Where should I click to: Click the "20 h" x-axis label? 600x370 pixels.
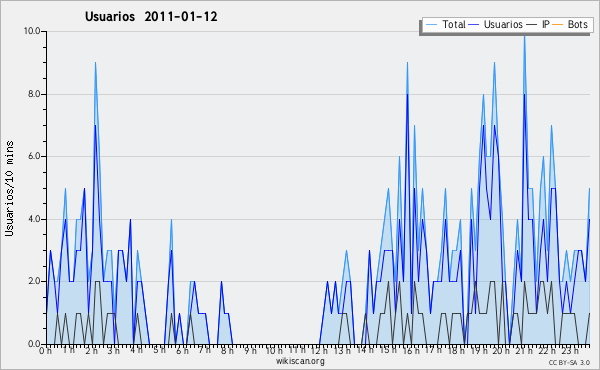[x=500, y=351]
